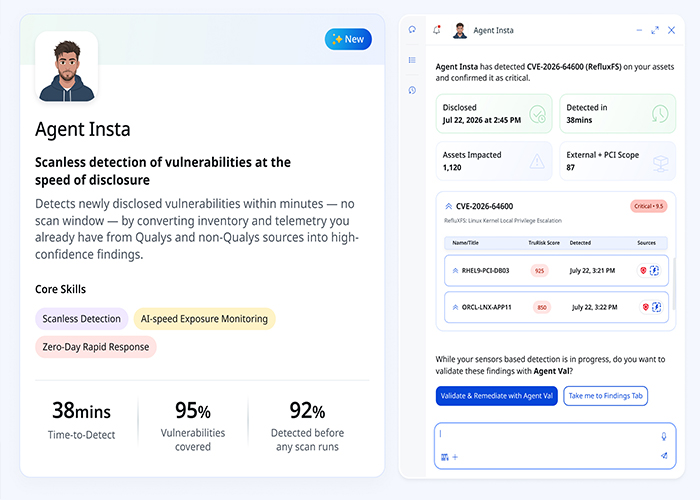
Task: Click the External + PCI Scope 87 value
Action: point(570,167)
